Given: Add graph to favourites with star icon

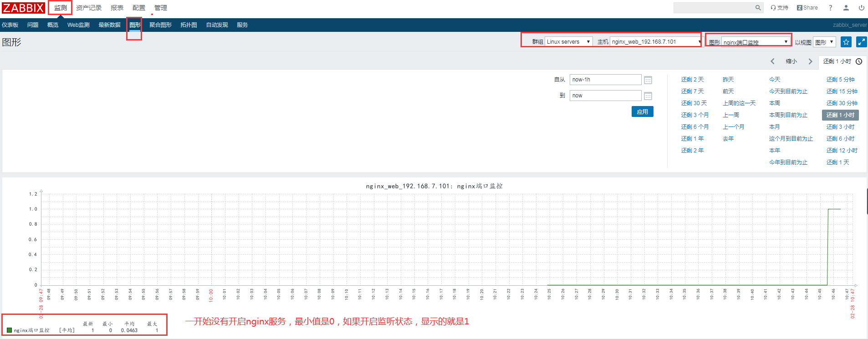Looking at the screenshot, I should coord(846,42).
